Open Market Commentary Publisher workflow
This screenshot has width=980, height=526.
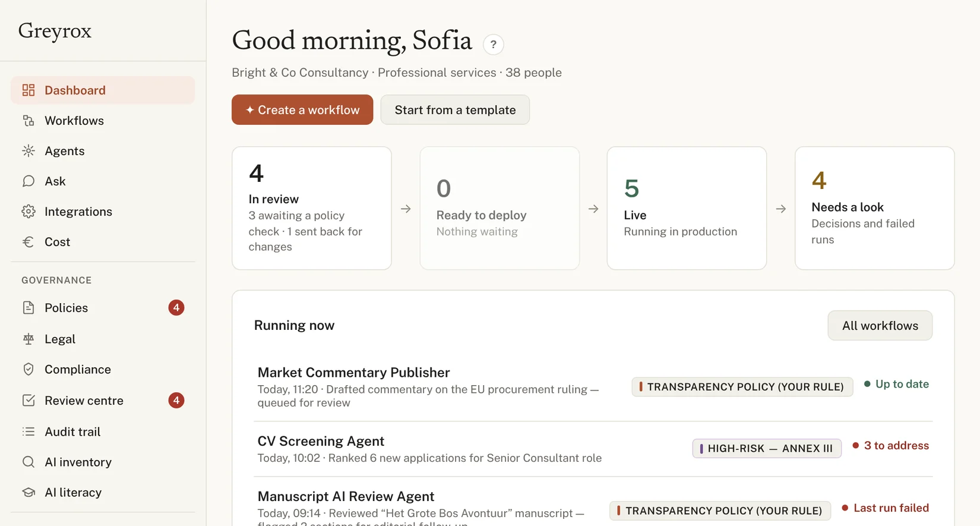(353, 373)
